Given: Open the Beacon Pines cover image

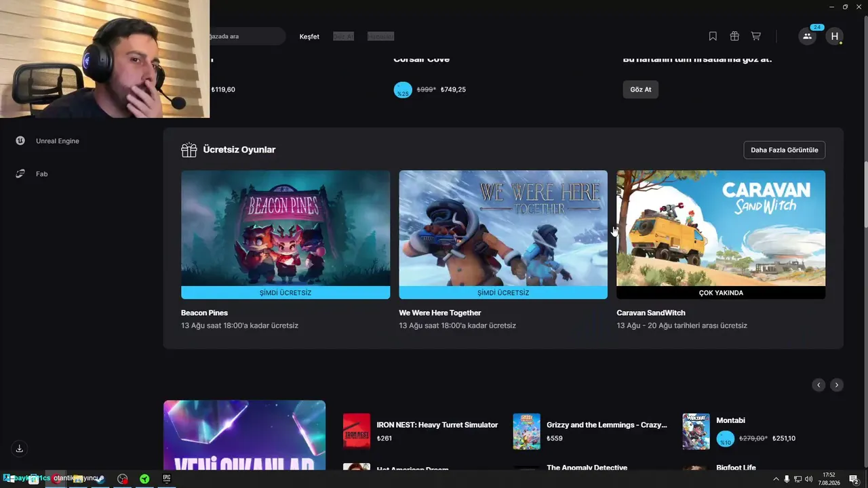Looking at the screenshot, I should tap(285, 228).
